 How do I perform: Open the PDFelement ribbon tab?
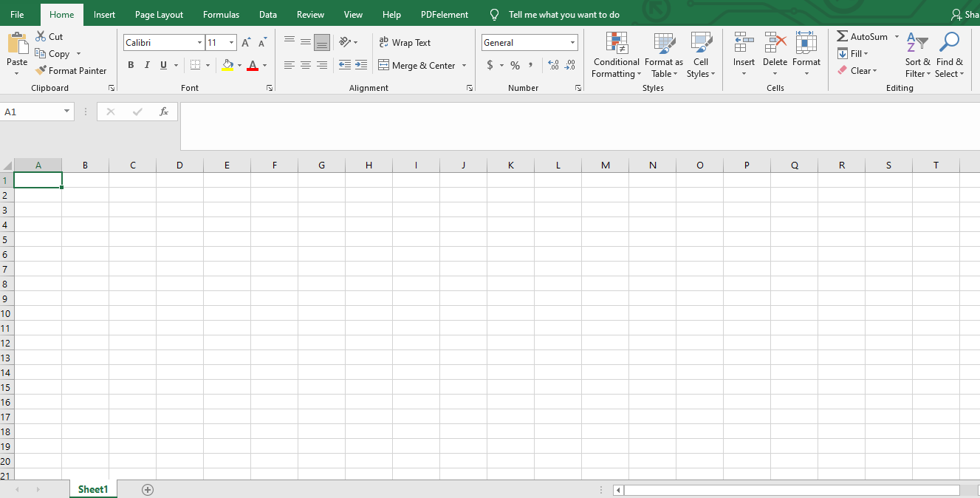(444, 14)
